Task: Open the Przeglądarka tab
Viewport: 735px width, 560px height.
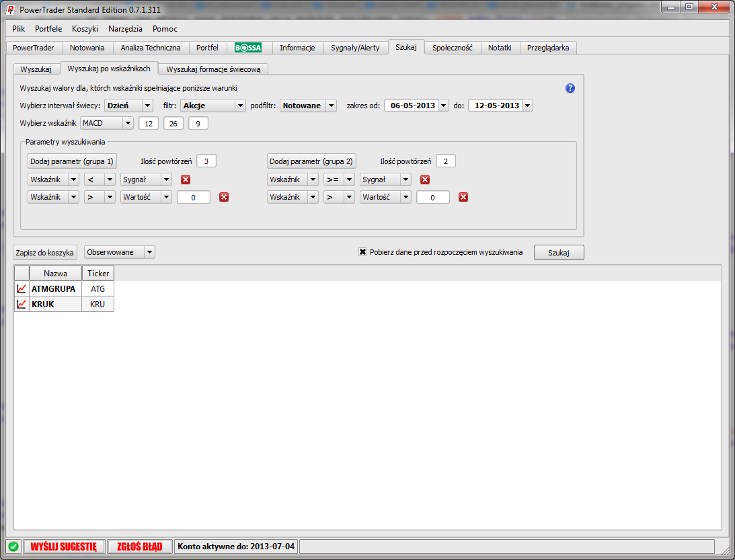Action: coord(548,48)
